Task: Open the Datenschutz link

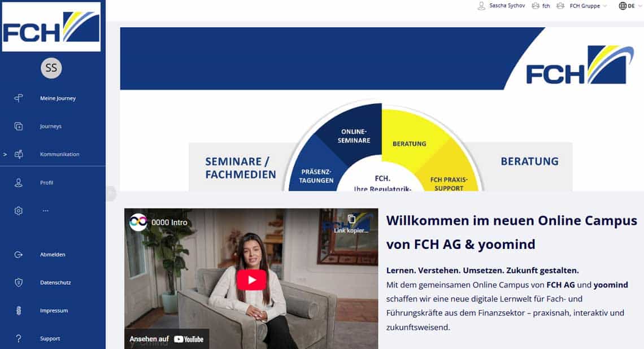Action: (55, 282)
